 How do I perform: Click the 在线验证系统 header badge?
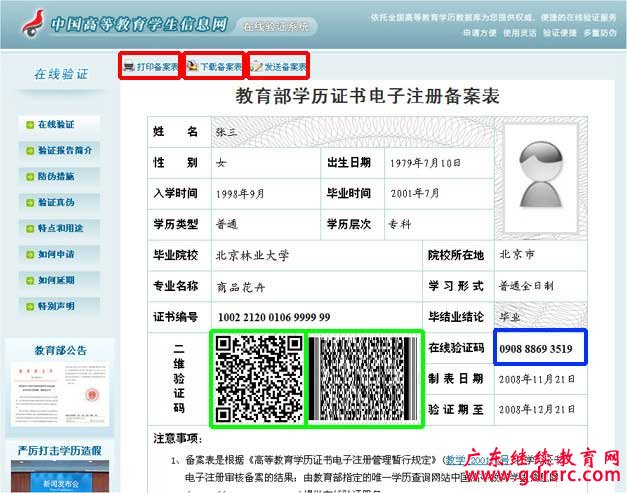click(x=277, y=27)
